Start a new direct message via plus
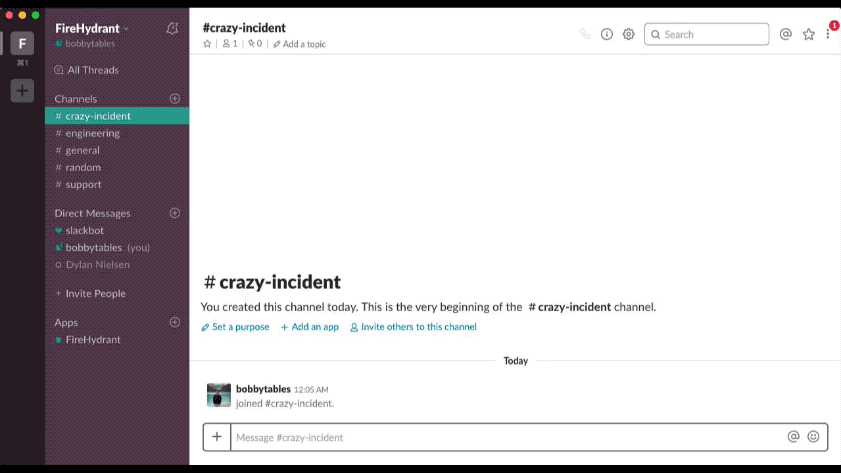This screenshot has height=473, width=841. tap(175, 213)
